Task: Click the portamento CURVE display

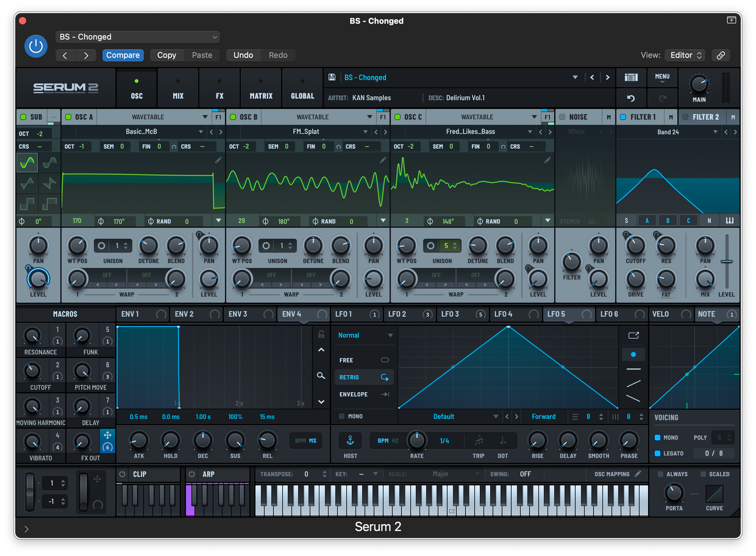Action: click(x=714, y=494)
